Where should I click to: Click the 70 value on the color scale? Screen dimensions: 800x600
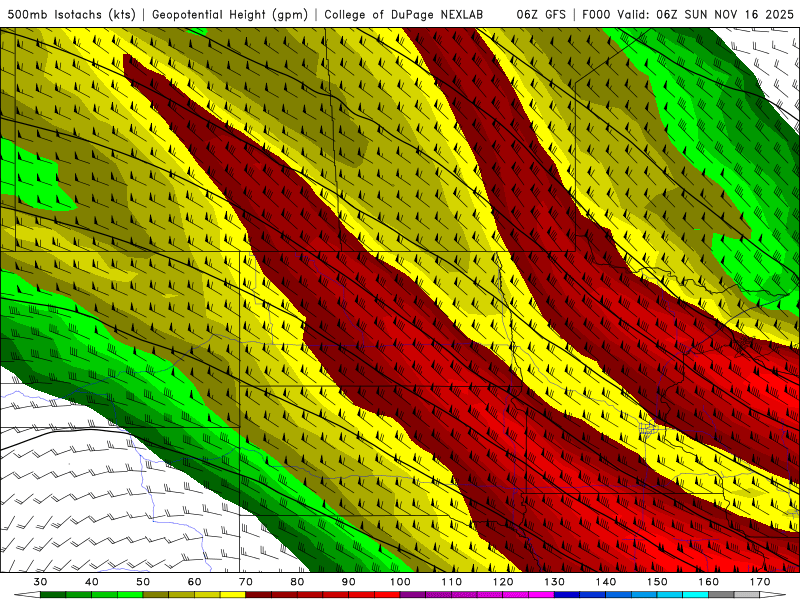[246, 582]
